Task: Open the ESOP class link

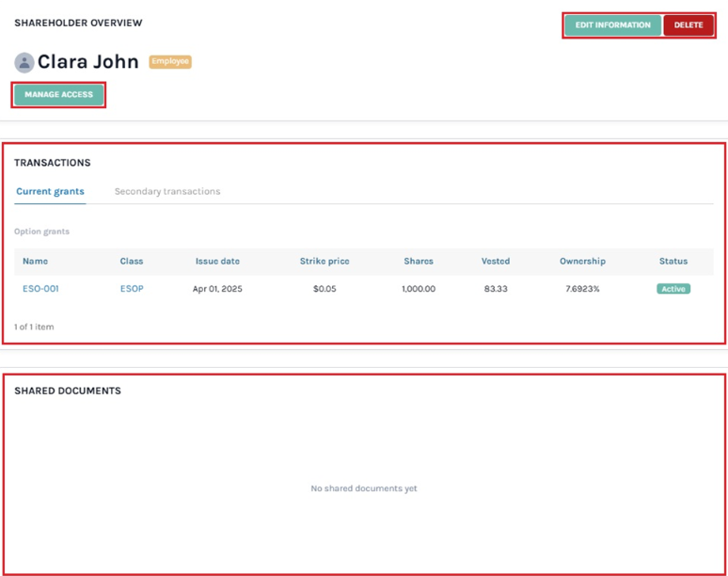Action: tap(132, 288)
